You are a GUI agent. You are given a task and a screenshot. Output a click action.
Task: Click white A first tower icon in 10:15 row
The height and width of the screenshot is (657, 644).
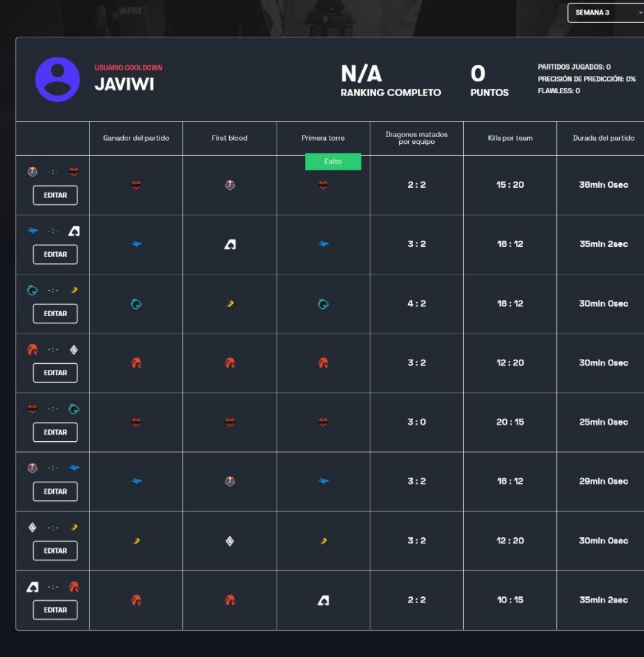coord(324,600)
